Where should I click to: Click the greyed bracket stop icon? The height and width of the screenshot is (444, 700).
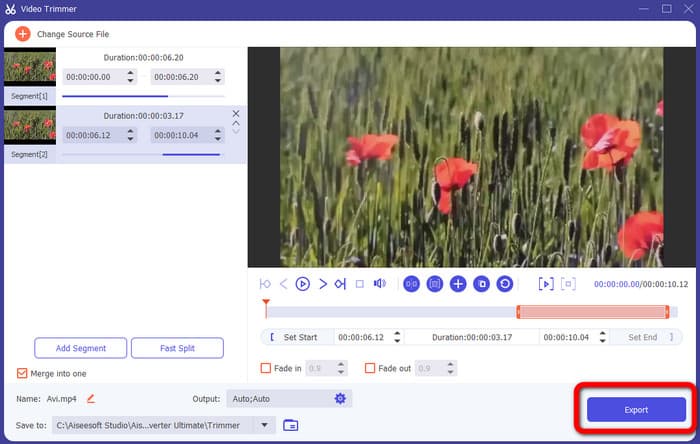[568, 284]
